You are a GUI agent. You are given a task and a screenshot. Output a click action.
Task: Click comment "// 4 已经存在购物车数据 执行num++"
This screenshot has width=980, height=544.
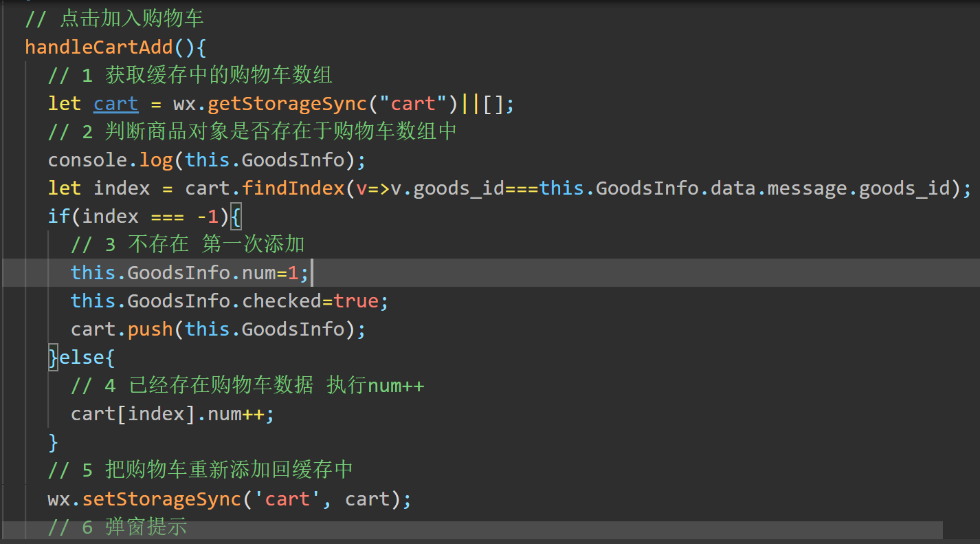[247, 386]
